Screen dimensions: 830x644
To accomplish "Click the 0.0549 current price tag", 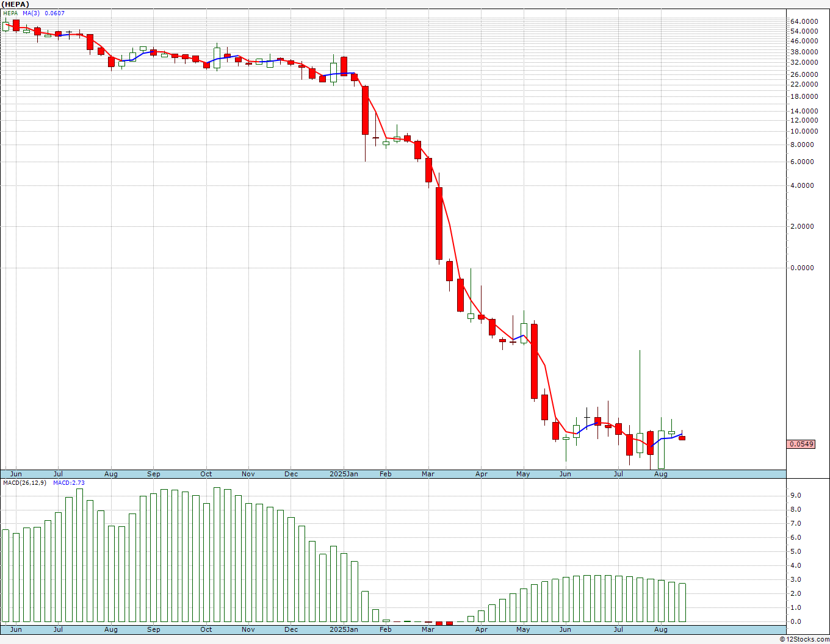I will tap(801, 444).
